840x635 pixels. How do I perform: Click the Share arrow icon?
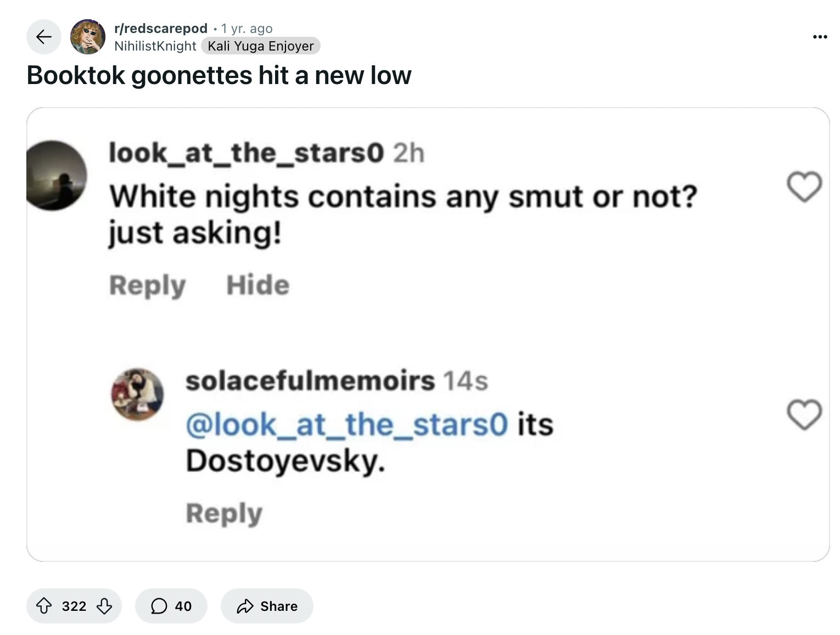point(247,606)
